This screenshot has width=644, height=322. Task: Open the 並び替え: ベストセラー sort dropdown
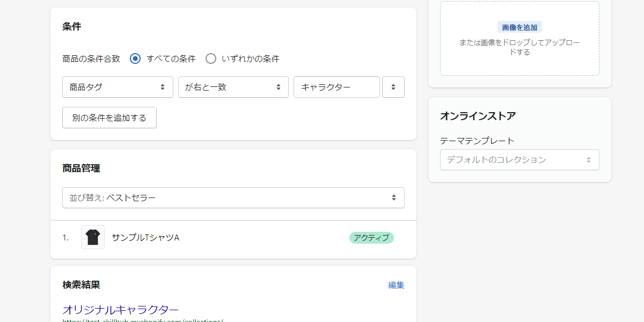click(x=233, y=197)
